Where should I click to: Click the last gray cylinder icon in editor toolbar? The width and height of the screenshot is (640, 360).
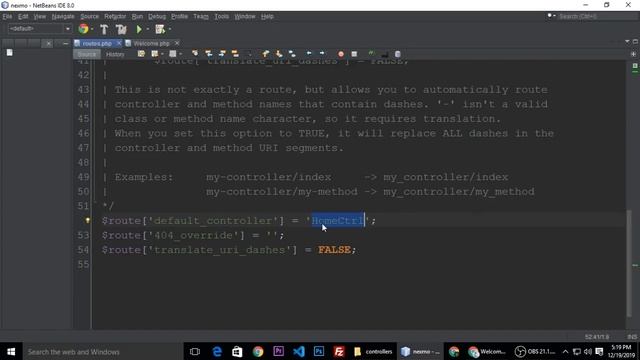pos(398,54)
